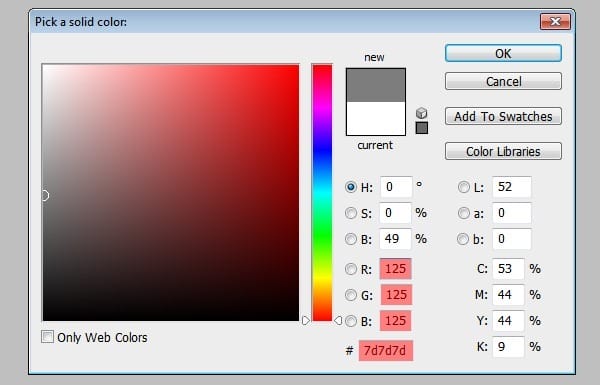Select the R red channel radio button
The width and height of the screenshot is (600, 385).
click(x=351, y=269)
